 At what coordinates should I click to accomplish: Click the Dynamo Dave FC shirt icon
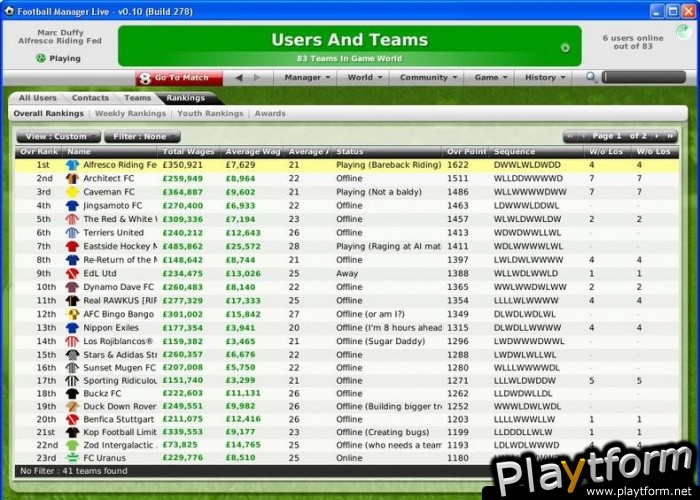[x=72, y=287]
